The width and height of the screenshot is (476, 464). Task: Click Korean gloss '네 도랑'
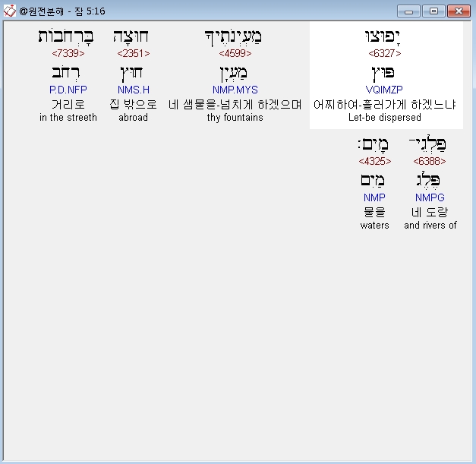pyautogui.click(x=430, y=213)
